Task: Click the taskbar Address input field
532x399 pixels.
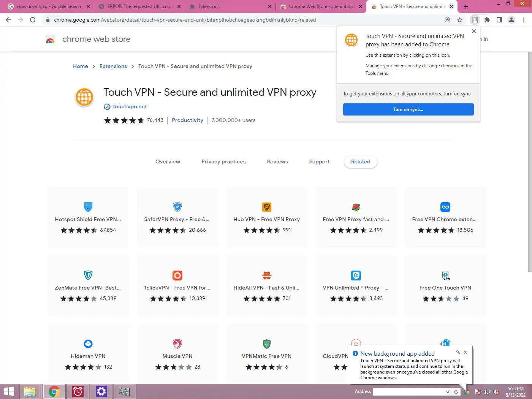Action: (x=410, y=392)
